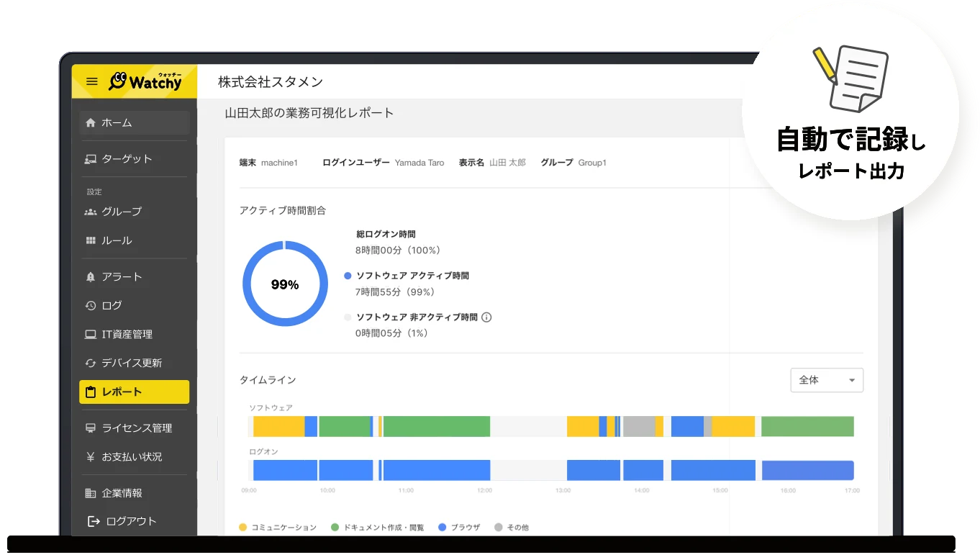Open ターゲット menu item

[135, 159]
